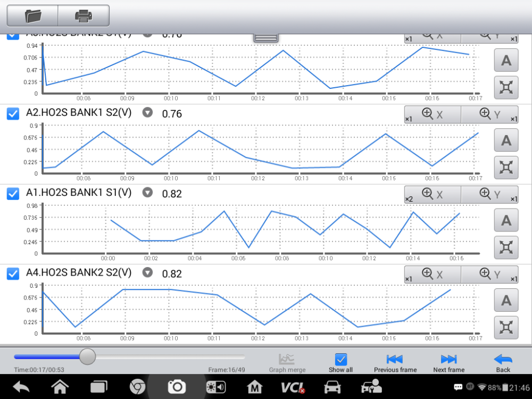Screen dimensions: 532x399
Task: Advance to the Next frame
Action: click(448, 363)
